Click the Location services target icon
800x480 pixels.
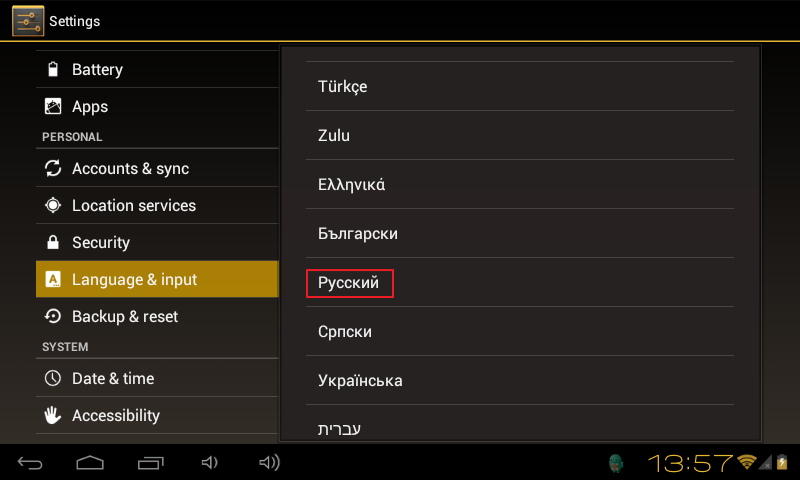point(53,205)
